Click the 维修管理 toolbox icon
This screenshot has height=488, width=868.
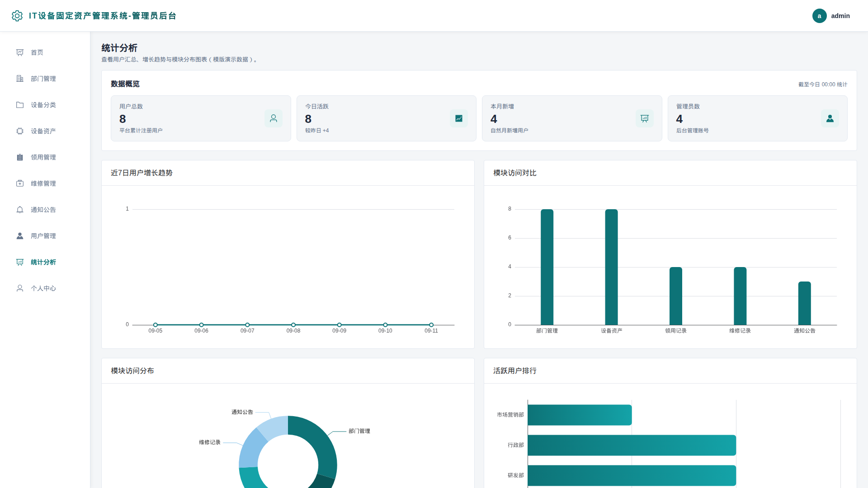(20, 183)
